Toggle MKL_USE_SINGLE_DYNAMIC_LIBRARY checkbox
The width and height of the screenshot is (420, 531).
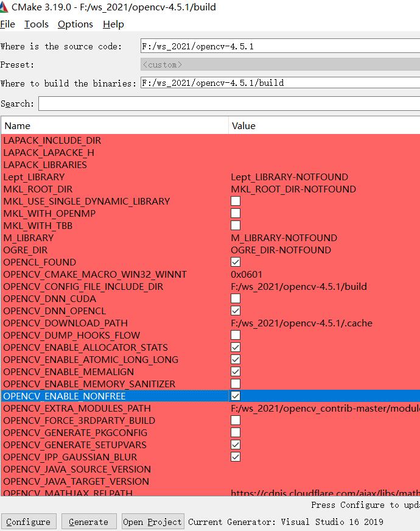pos(236,201)
